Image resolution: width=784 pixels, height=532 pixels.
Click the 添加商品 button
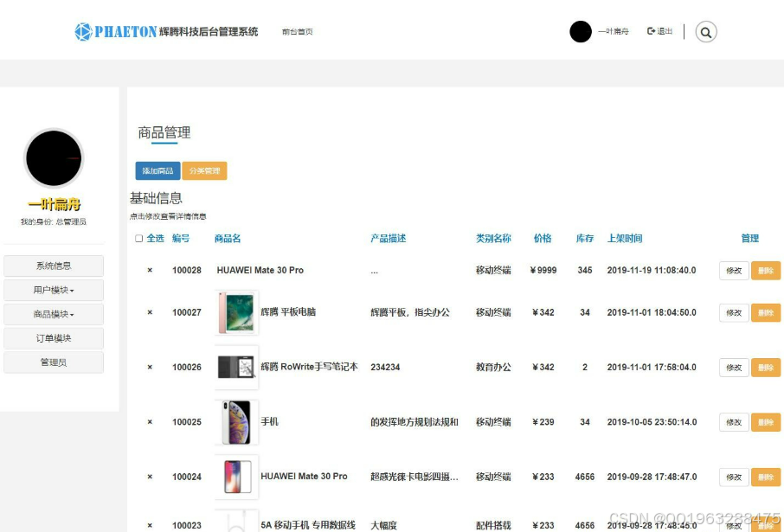point(158,170)
